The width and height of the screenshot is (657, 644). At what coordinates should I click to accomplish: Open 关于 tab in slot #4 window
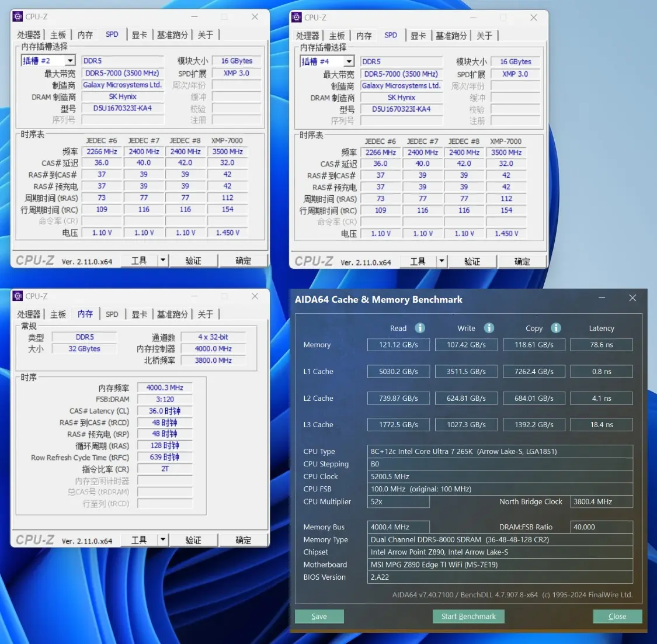pyautogui.click(x=484, y=36)
